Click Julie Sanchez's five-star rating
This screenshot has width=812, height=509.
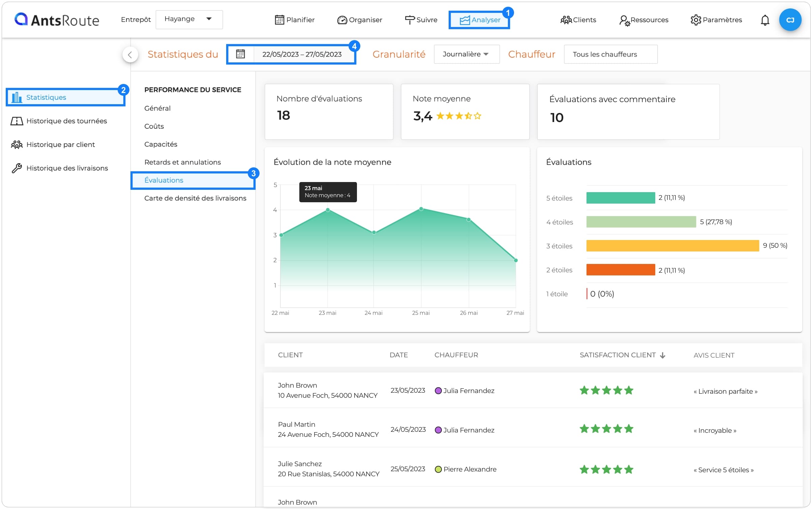coord(606,469)
